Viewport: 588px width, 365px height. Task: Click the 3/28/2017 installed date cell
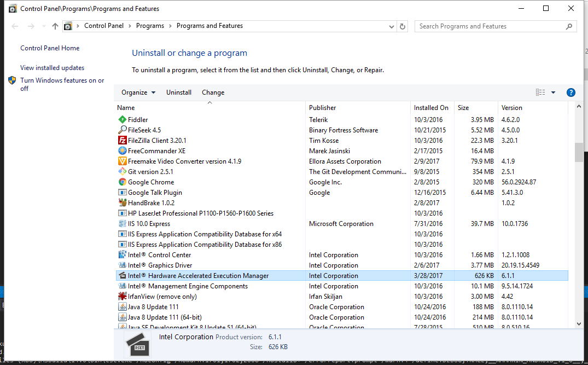[x=428, y=276]
